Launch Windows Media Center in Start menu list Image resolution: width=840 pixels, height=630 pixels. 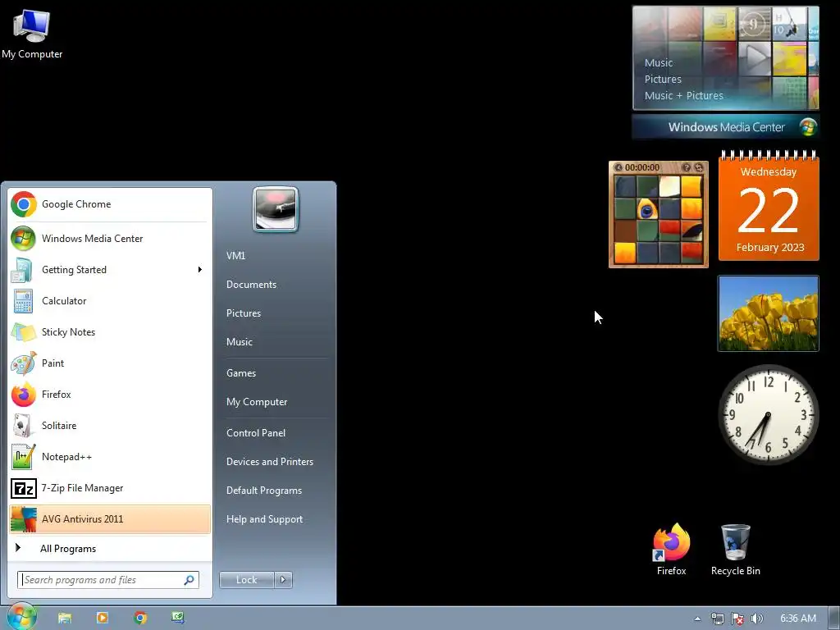(x=110, y=239)
